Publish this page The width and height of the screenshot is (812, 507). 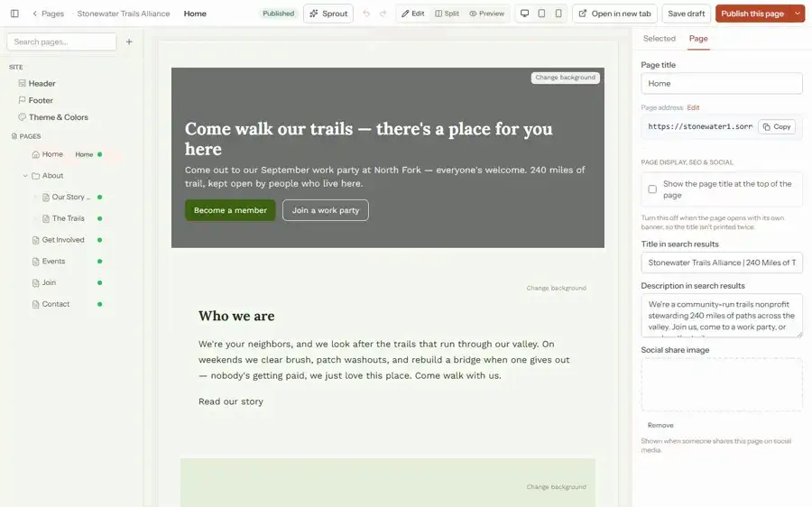752,14
